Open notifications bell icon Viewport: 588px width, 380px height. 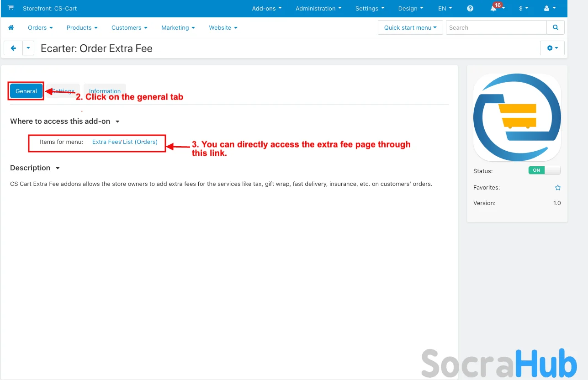[x=494, y=9]
